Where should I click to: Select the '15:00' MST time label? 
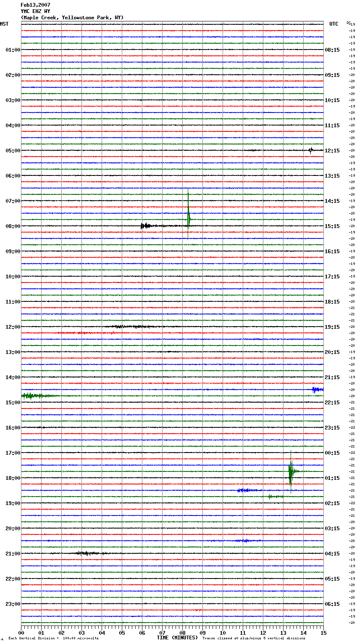point(13,403)
